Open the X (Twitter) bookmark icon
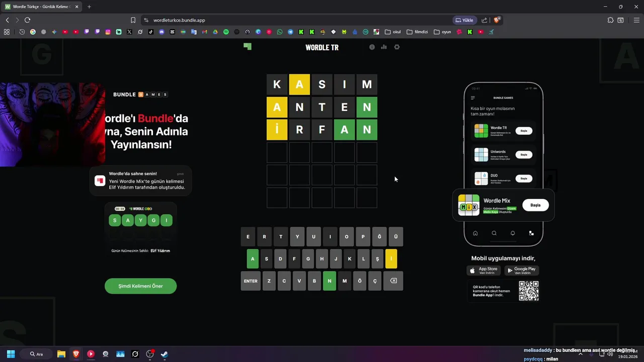 (129, 32)
